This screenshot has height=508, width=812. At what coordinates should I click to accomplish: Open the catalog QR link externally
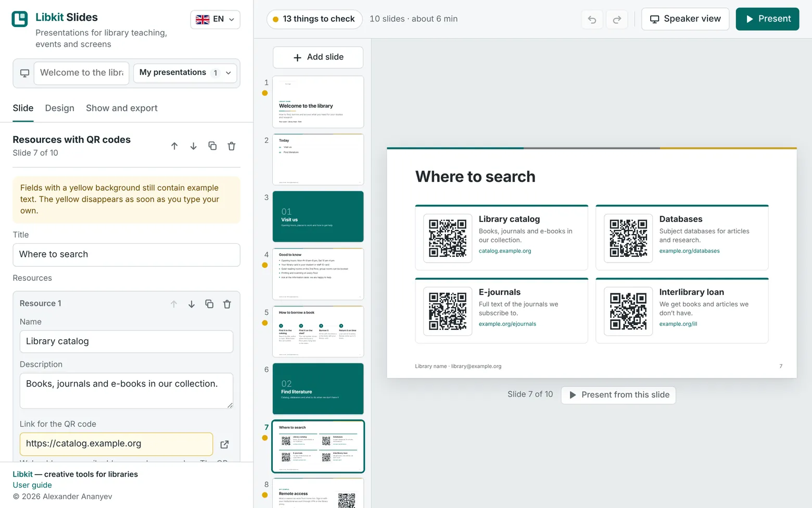click(x=224, y=444)
